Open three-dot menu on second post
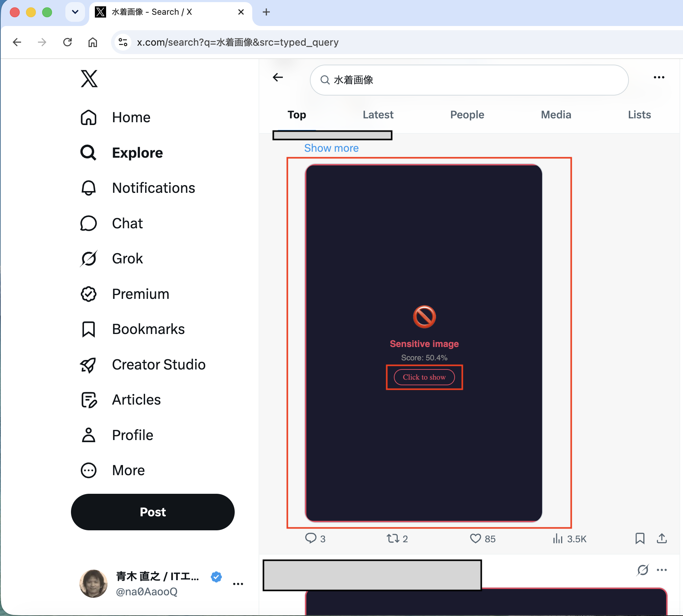The height and width of the screenshot is (616, 683). click(x=662, y=570)
